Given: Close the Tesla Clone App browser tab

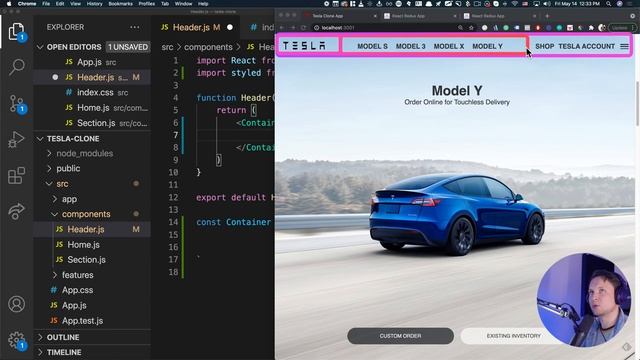Looking at the screenshot, I should point(375,16).
